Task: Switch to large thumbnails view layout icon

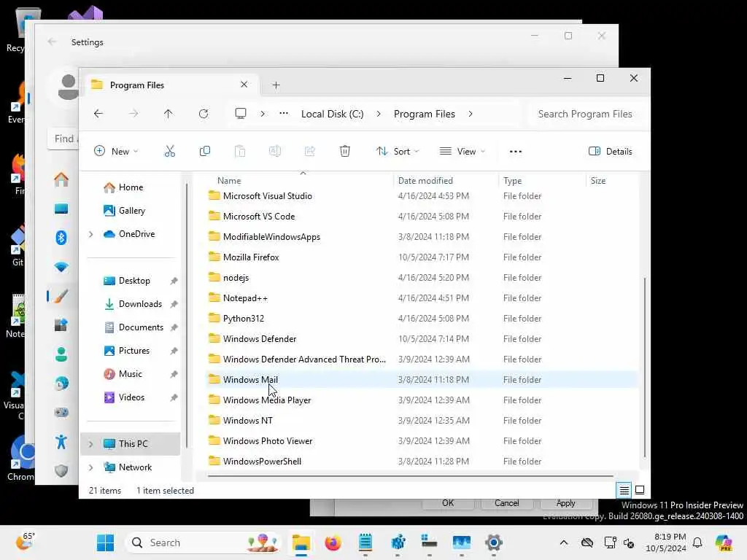Action: tap(640, 490)
